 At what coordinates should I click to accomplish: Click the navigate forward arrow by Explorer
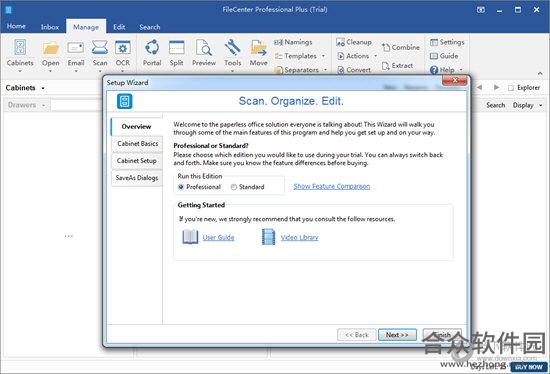pos(496,87)
